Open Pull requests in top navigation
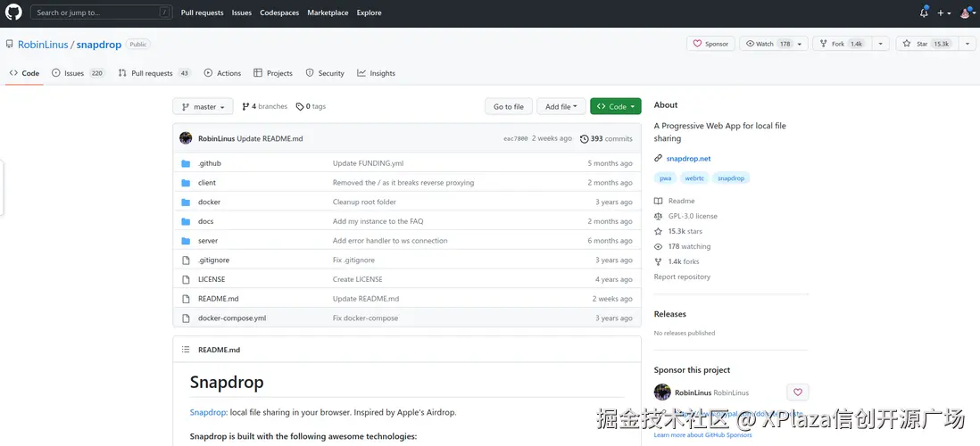 pyautogui.click(x=202, y=12)
